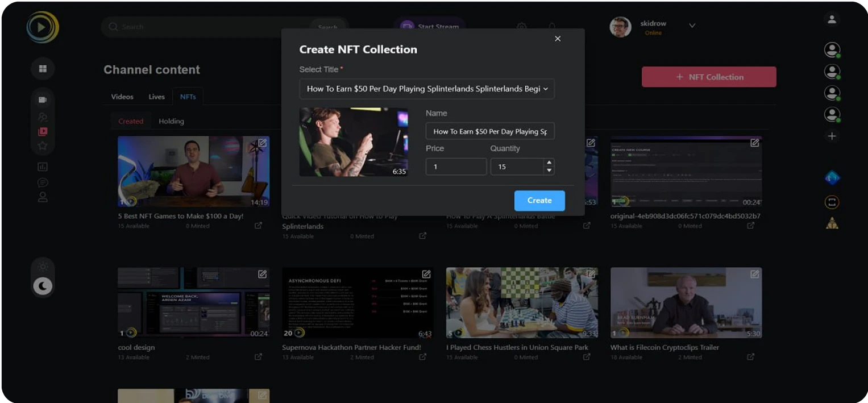
Task: Open the notifications bell icon
Action: point(551,27)
